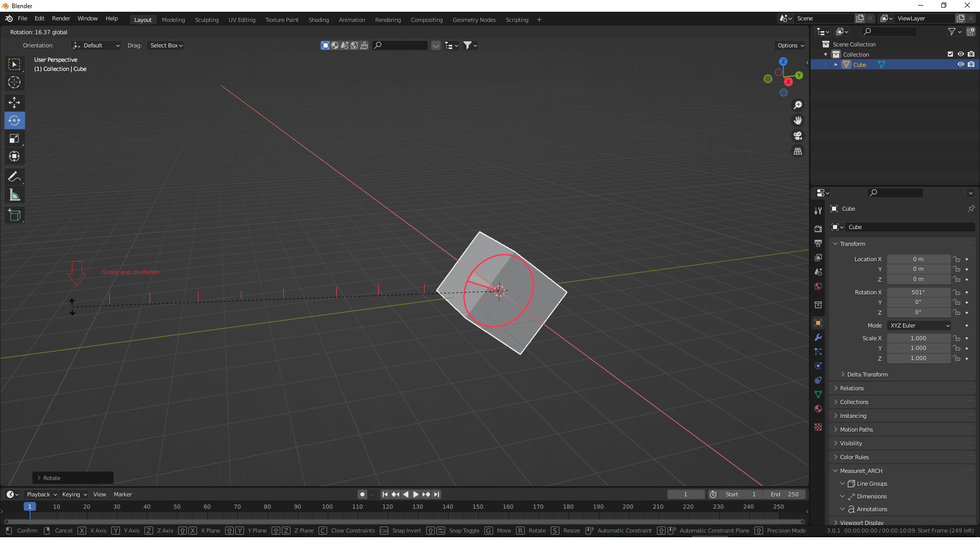Select the Cursor tool in toolbar
The width and height of the screenshot is (980, 551).
click(x=14, y=82)
